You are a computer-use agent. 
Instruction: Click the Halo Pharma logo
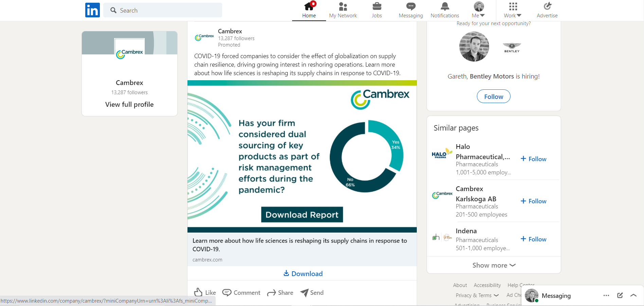442,154
